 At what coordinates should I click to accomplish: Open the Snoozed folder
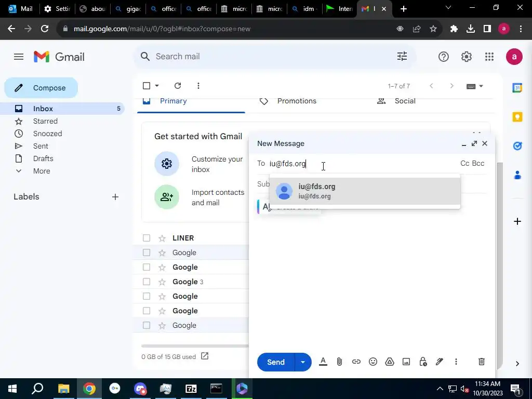point(47,134)
